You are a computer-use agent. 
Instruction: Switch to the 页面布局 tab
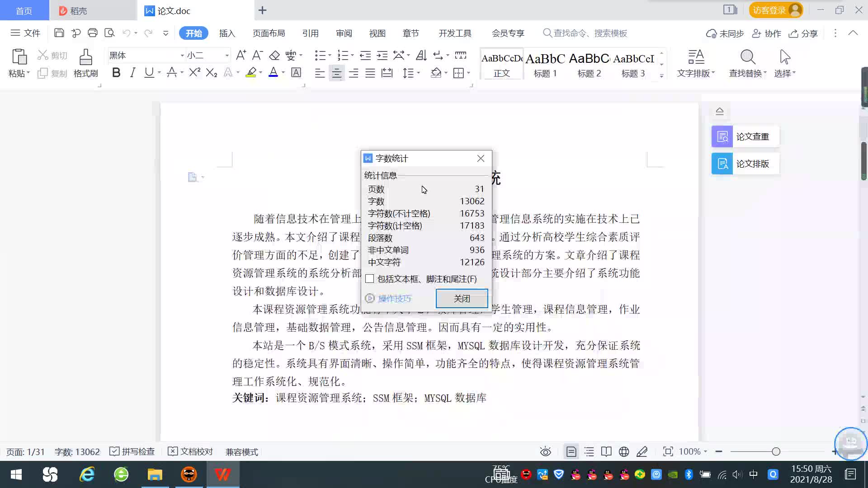coord(269,33)
